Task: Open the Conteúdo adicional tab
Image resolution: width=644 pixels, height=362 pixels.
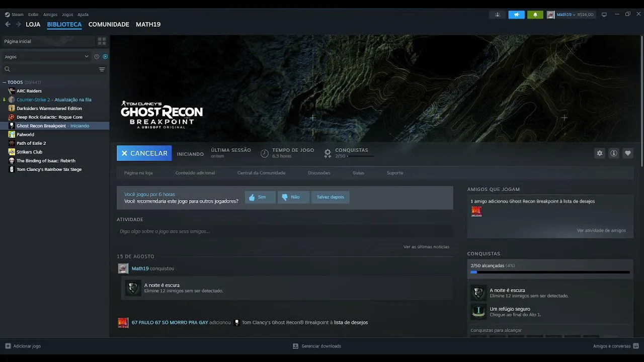Action: pos(195,173)
